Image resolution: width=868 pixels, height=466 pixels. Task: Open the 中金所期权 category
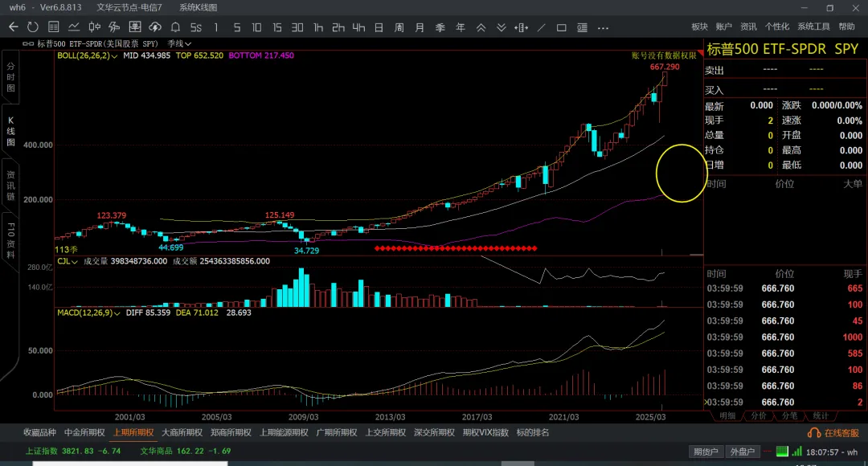[x=84, y=433]
